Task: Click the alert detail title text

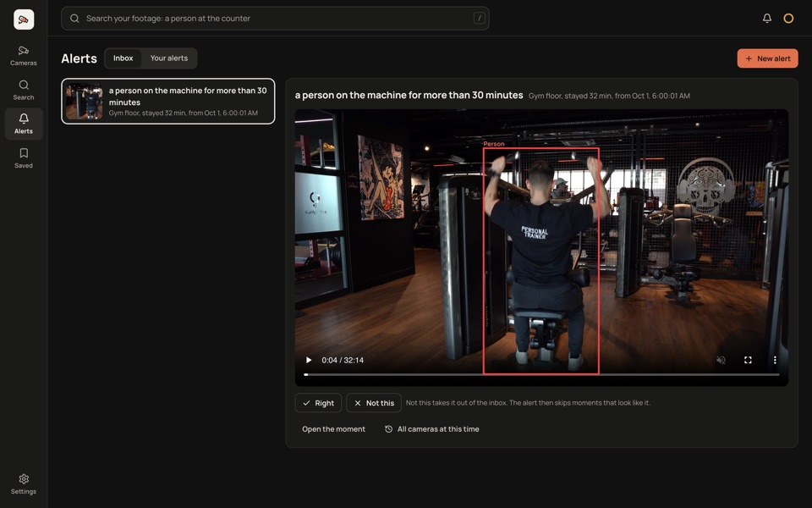Action: (409, 95)
